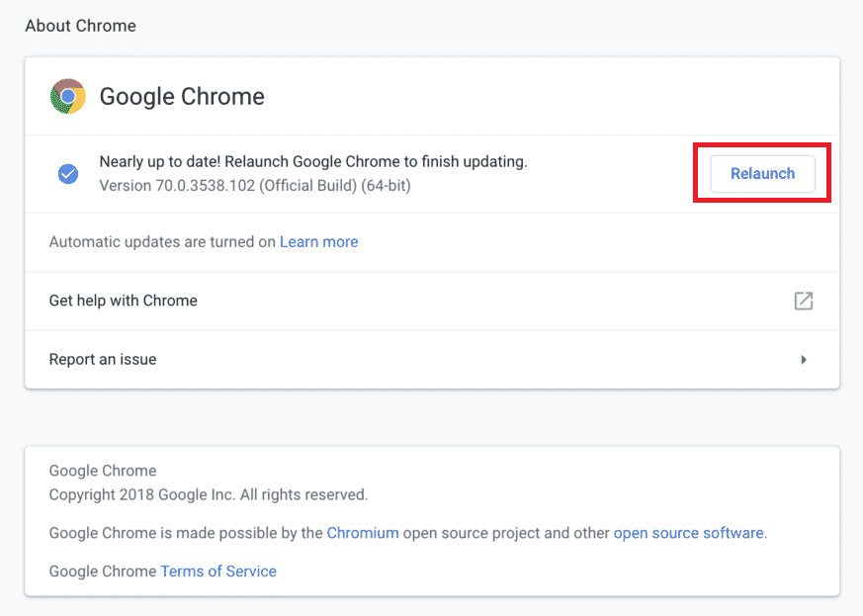Expand Report an issue with the arrow
This screenshot has width=863, height=616.
tap(804, 360)
